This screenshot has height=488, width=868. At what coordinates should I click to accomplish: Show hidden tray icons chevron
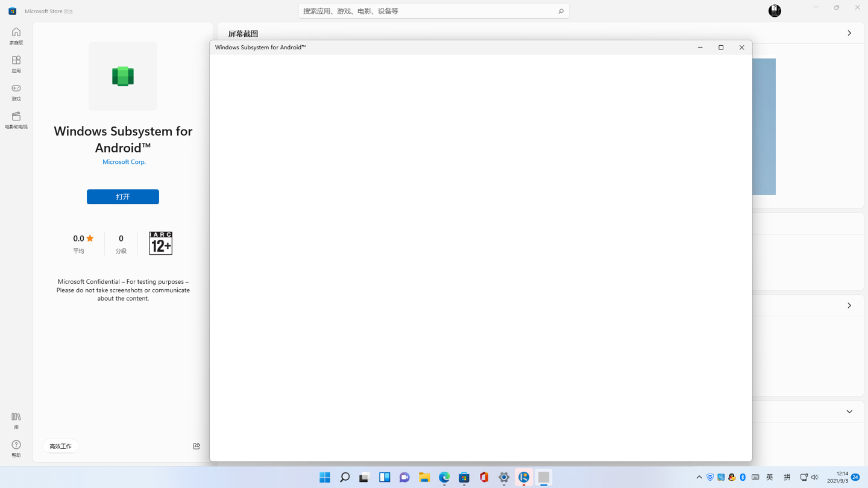tap(699, 477)
